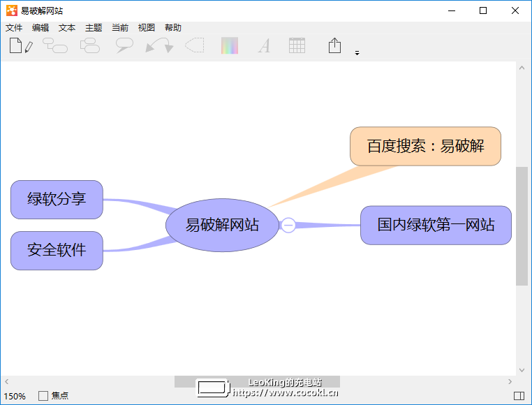
Task: Open the 主题 menu
Action: click(94, 27)
